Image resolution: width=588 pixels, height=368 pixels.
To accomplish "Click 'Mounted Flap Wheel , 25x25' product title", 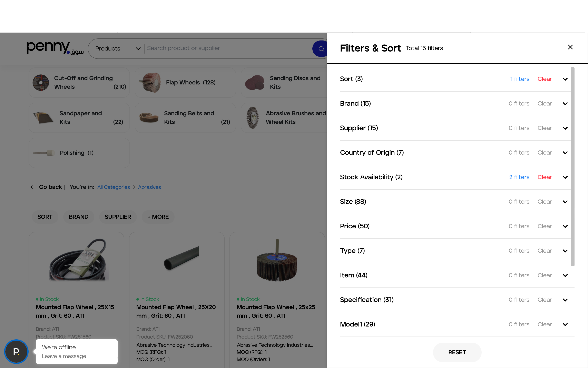I will click(276, 311).
